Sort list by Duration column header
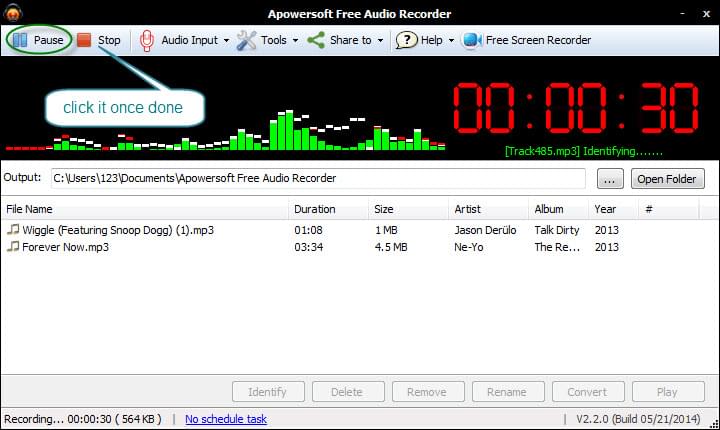 click(x=315, y=209)
